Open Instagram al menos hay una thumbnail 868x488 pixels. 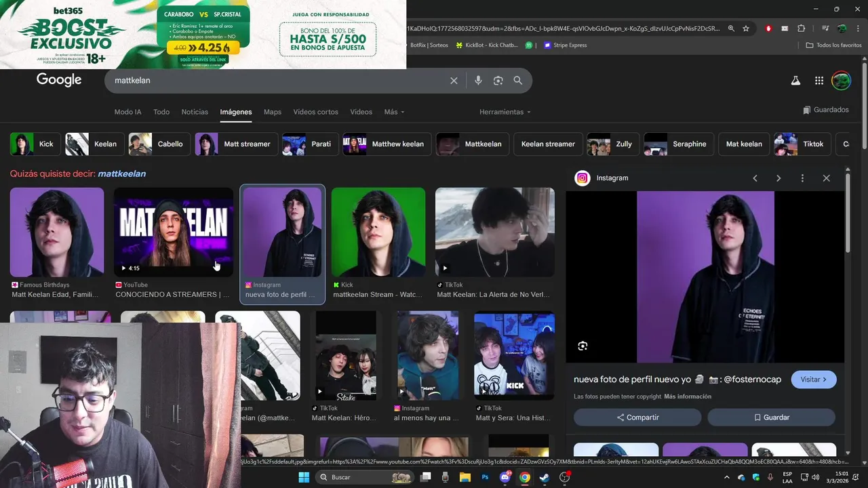[x=428, y=356]
